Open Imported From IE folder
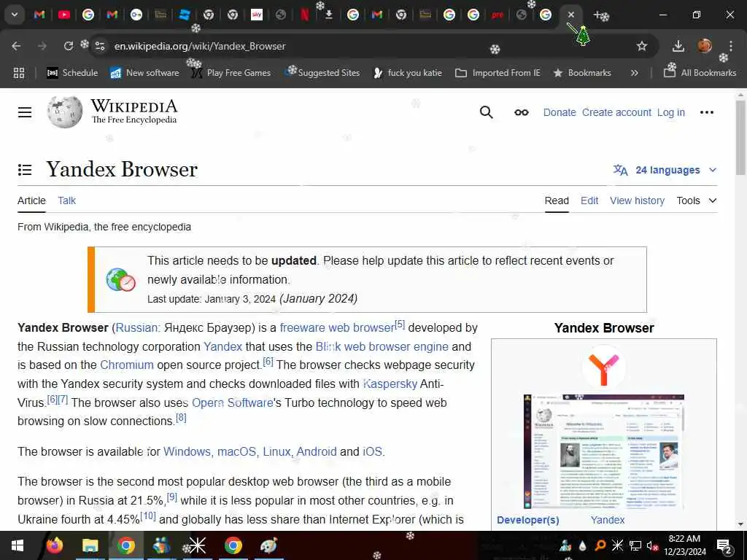 (x=498, y=73)
